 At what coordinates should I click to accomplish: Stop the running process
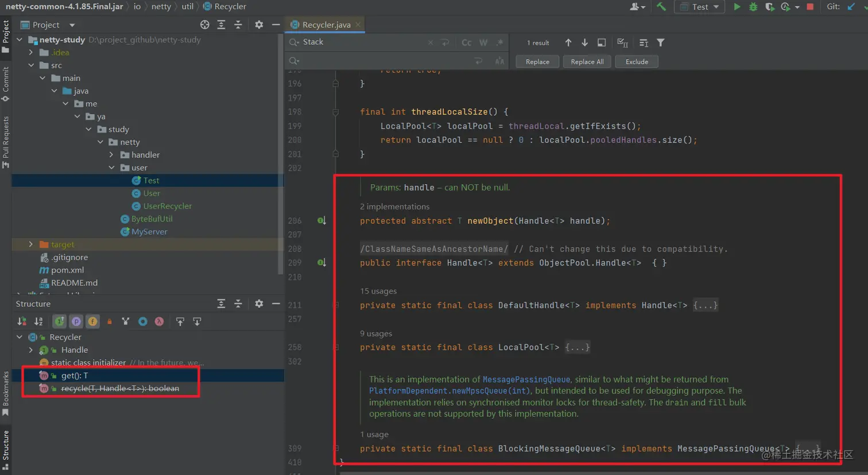810,7
